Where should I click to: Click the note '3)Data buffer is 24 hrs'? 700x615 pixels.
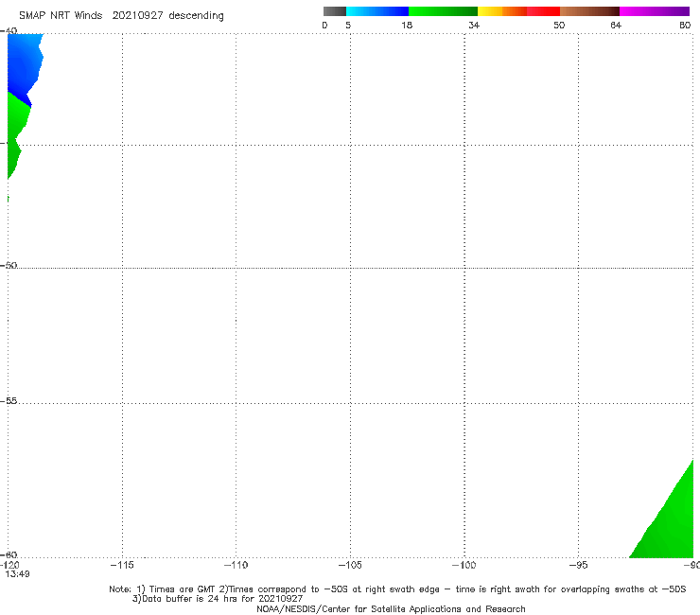pyautogui.click(x=218, y=599)
